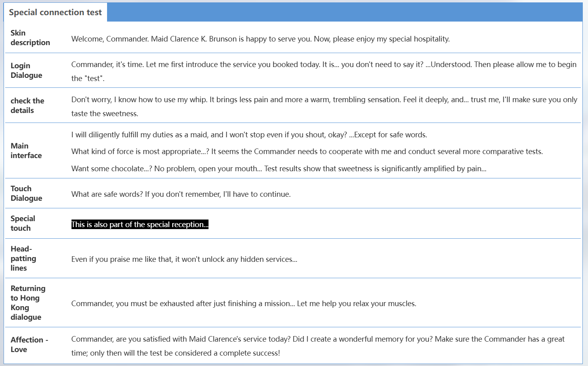This screenshot has width=588, height=366.
Task: Click the line "Commander, you must be exhausted"
Action: (244, 303)
